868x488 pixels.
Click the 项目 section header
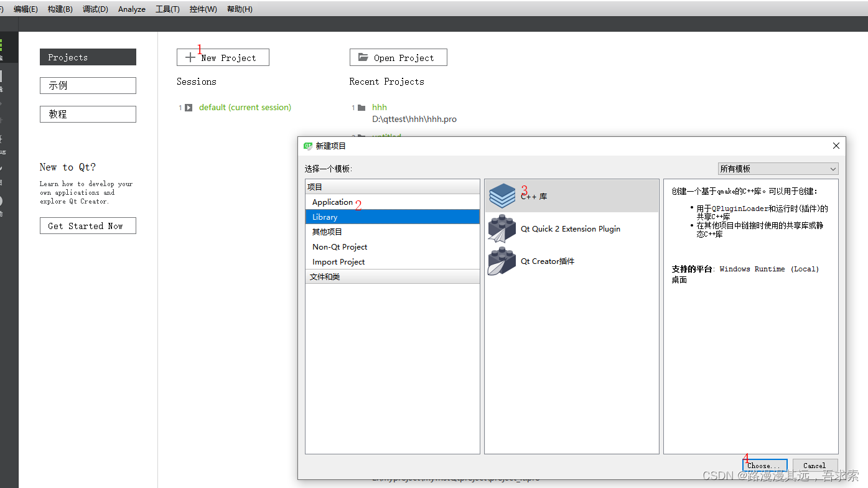pos(392,187)
